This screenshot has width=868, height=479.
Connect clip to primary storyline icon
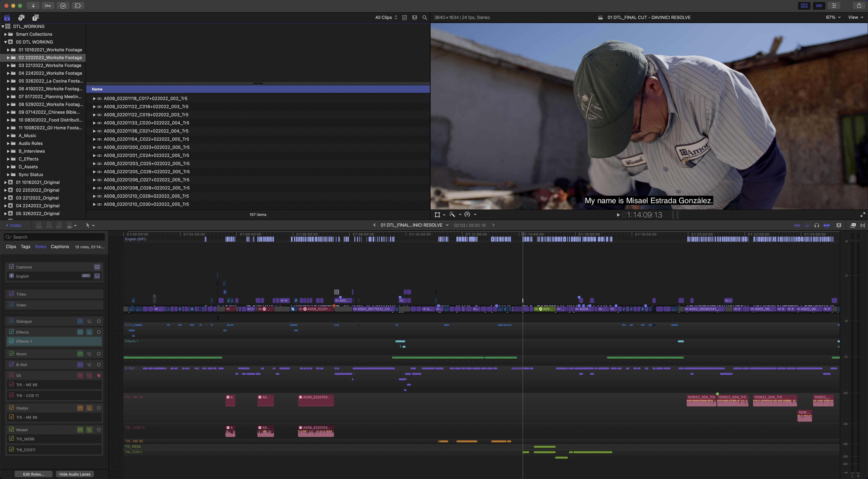pos(39,225)
